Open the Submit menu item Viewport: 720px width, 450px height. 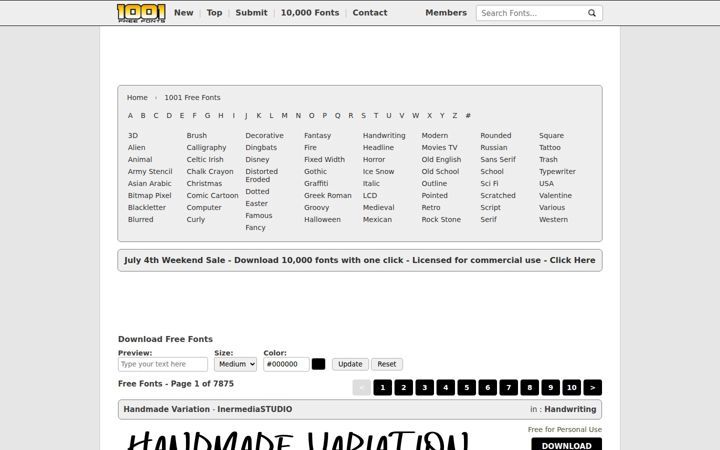pos(251,13)
